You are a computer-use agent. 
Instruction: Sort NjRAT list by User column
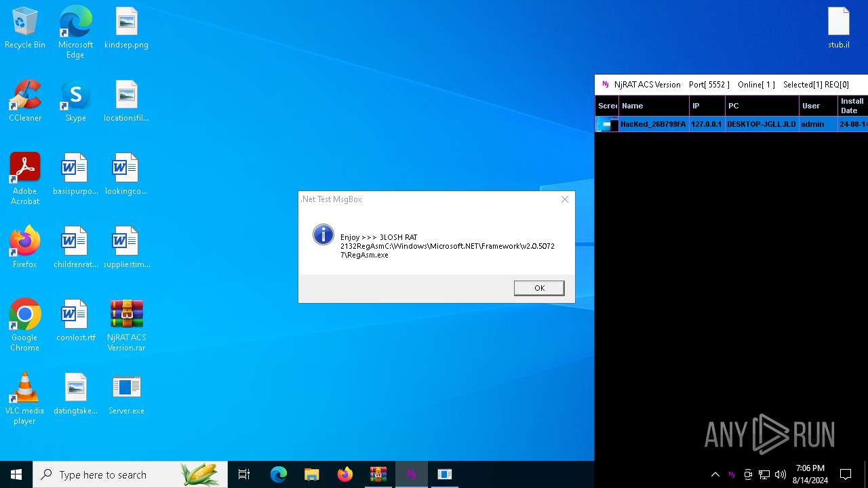click(818, 106)
